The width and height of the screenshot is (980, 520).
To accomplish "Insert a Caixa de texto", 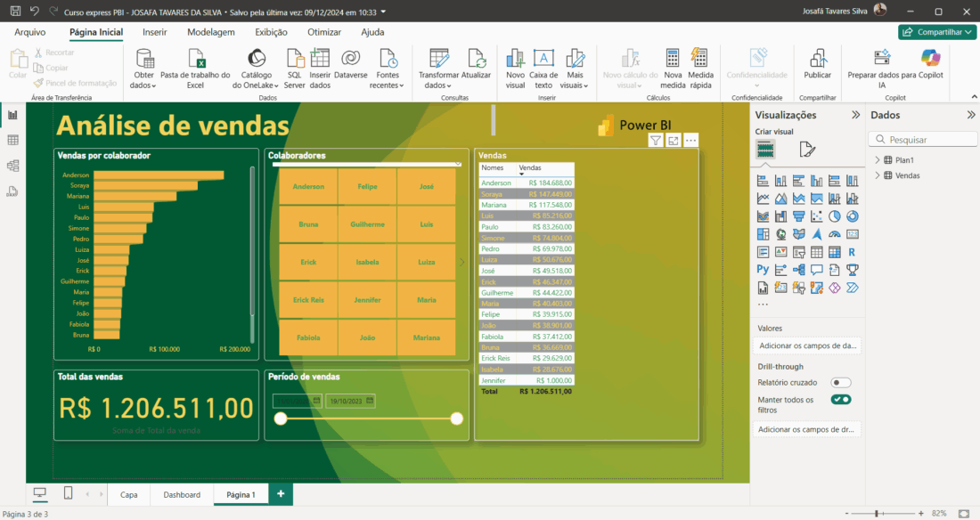I will click(543, 69).
